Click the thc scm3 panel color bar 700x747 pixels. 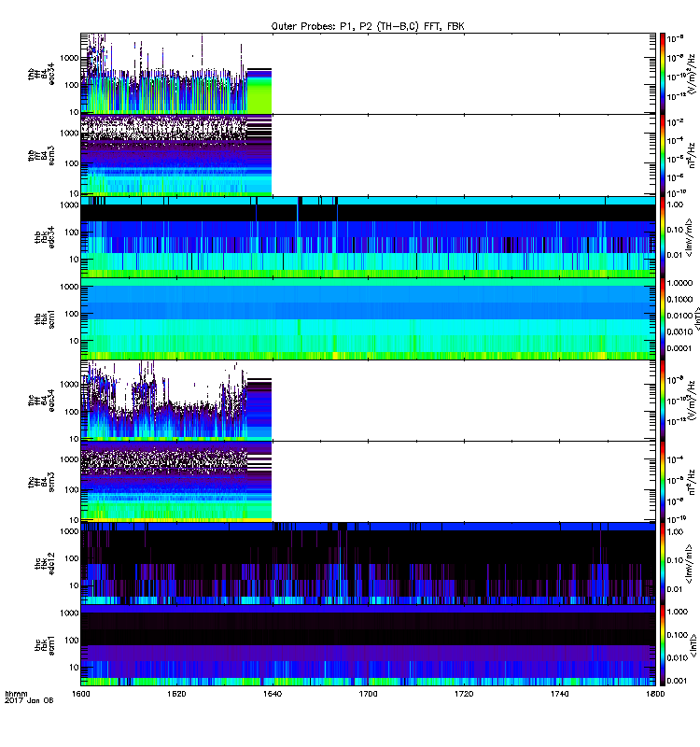coord(663,482)
